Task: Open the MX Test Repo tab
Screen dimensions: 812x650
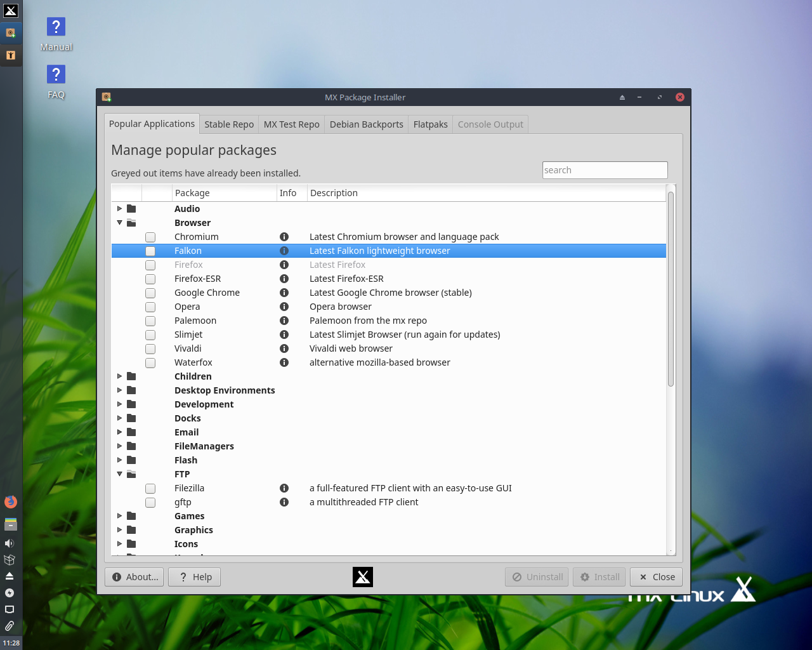Action: 292,124
